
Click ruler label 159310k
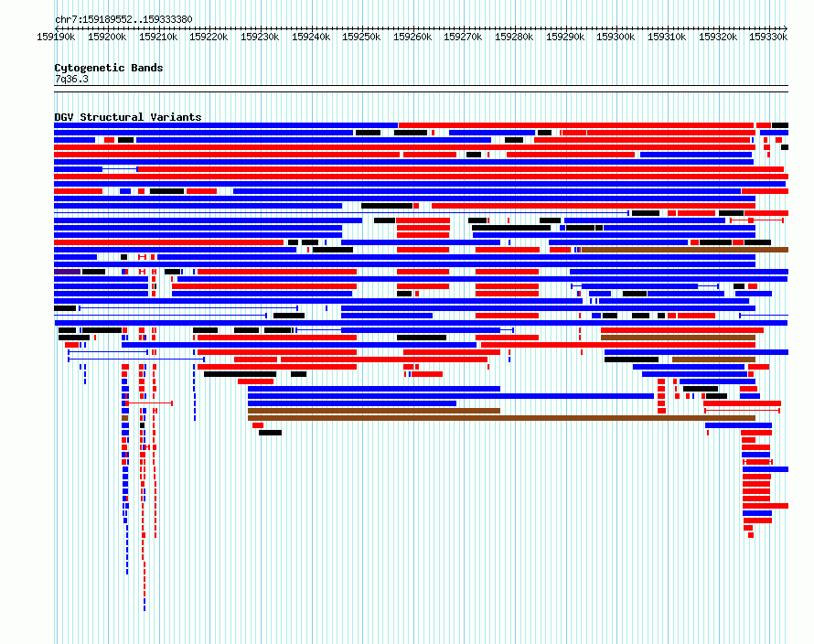[x=667, y=37]
